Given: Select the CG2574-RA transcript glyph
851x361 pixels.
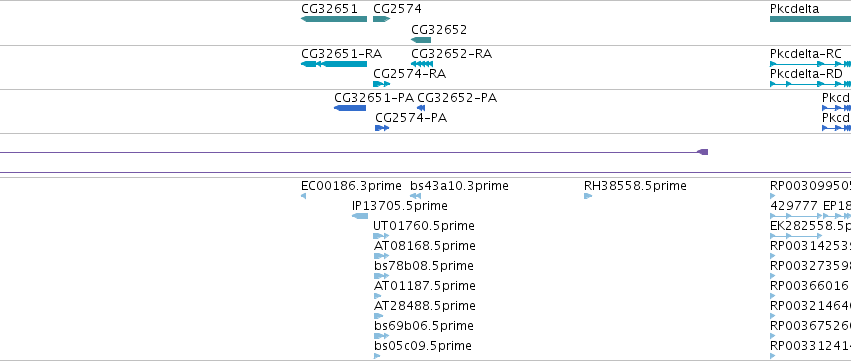Looking at the screenshot, I should pos(382,84).
